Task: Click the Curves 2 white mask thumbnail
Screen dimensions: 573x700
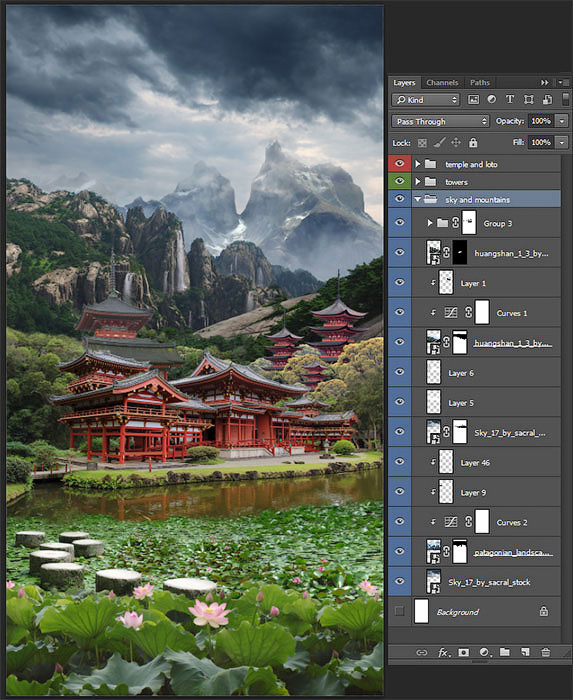Action: click(x=482, y=521)
